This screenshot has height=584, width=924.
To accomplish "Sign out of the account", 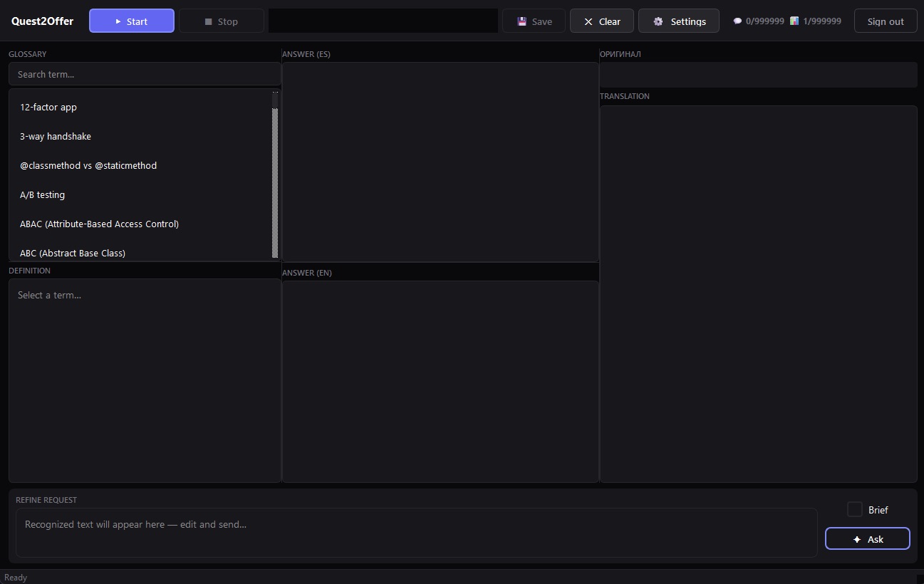I will pyautogui.click(x=885, y=21).
